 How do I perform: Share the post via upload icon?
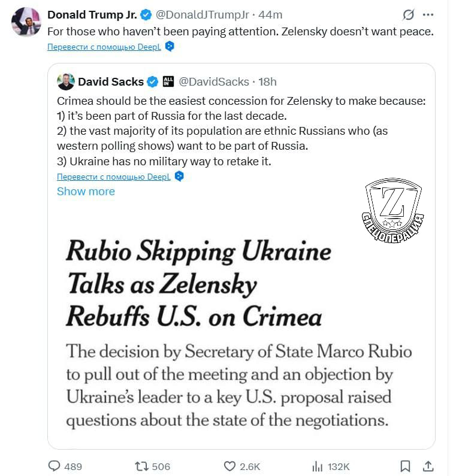pyautogui.click(x=428, y=466)
